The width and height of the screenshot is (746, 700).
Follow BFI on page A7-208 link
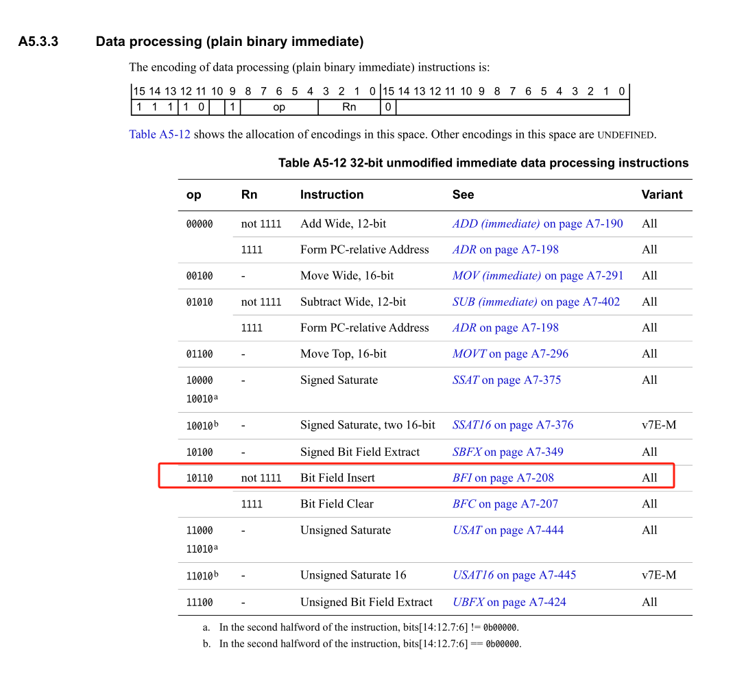click(x=503, y=478)
